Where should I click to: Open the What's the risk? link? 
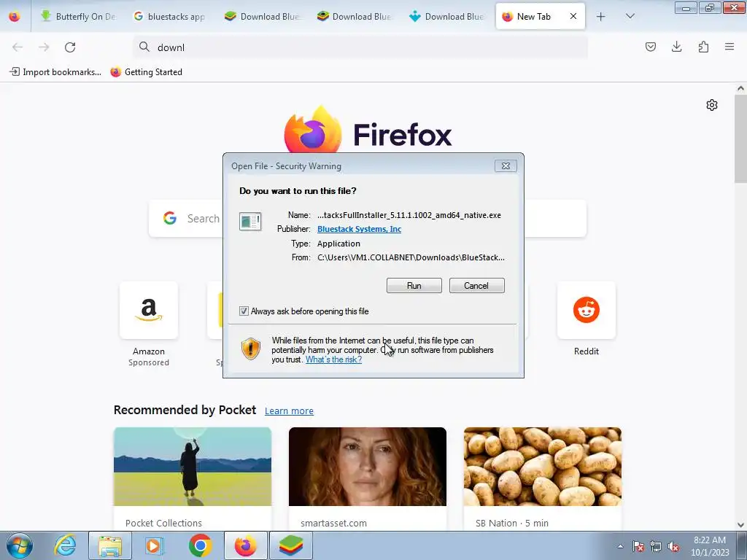(333, 359)
